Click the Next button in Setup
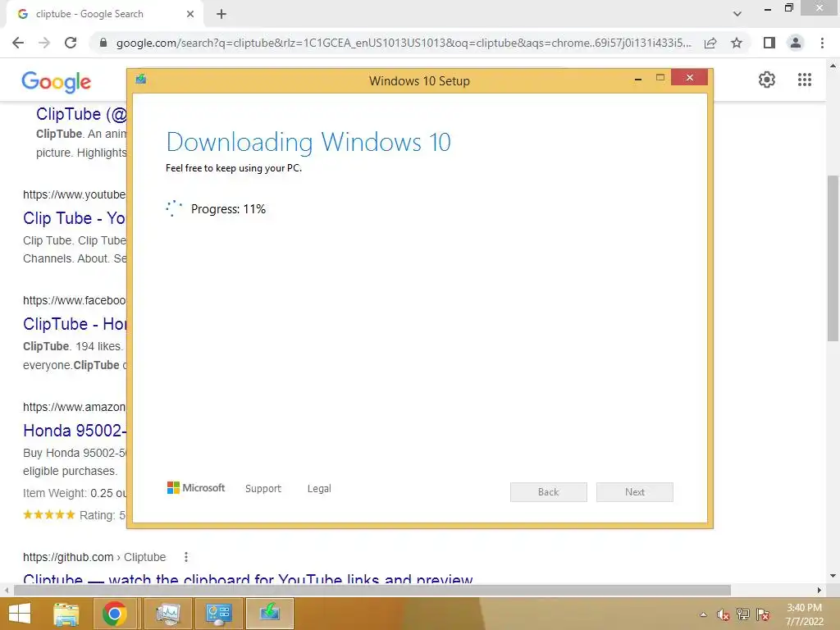Screen dimensions: 840x630 [635, 492]
